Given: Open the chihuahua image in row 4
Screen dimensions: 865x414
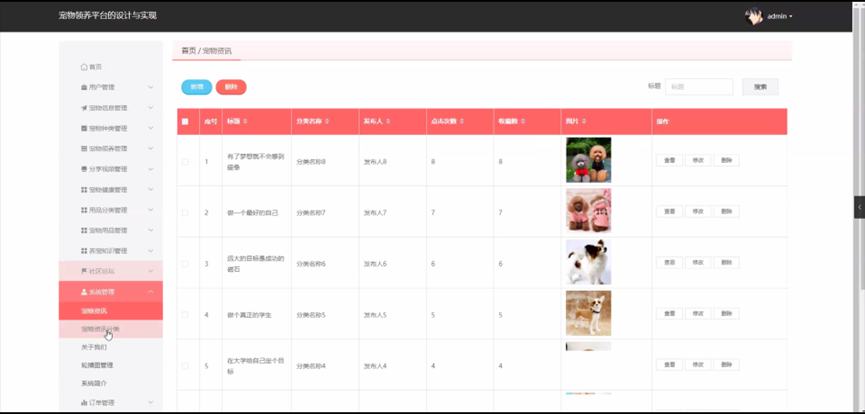Looking at the screenshot, I should [588, 313].
